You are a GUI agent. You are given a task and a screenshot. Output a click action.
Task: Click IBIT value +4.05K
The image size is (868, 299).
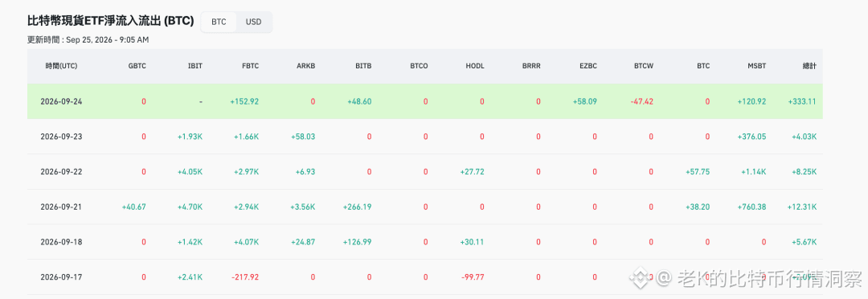pos(190,172)
